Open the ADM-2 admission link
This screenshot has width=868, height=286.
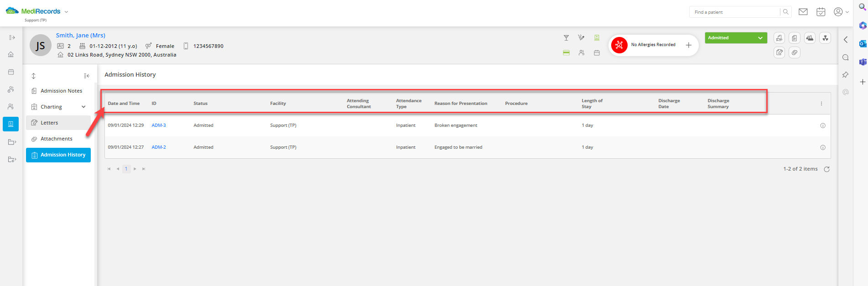click(x=159, y=147)
